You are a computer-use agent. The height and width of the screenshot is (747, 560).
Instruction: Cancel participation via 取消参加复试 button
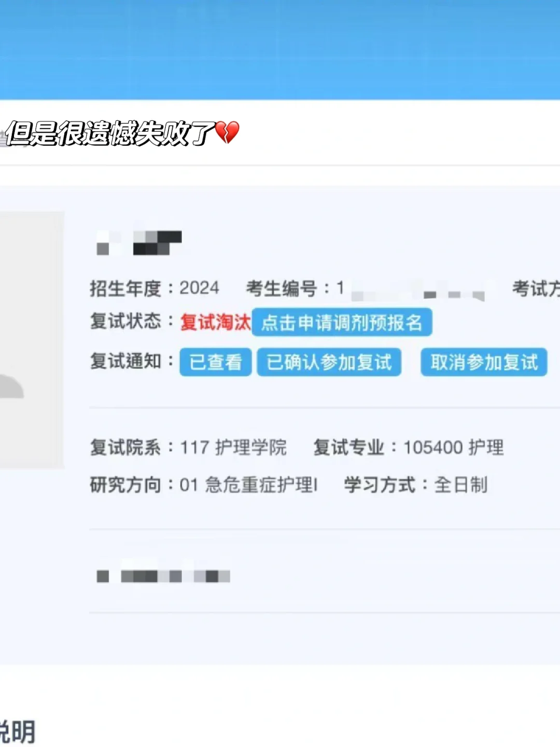[x=484, y=362]
